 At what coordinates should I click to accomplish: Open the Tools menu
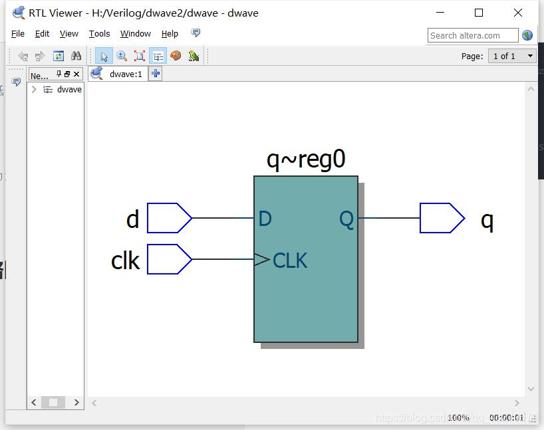99,34
